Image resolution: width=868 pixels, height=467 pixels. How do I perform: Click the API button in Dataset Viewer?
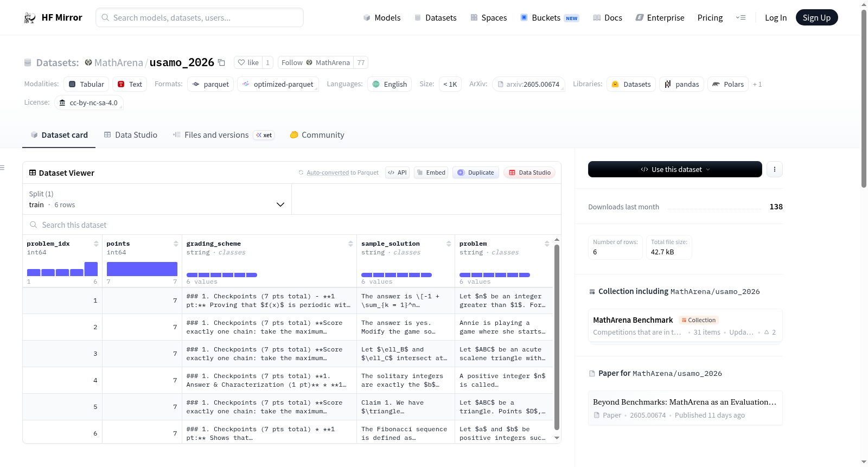(397, 172)
